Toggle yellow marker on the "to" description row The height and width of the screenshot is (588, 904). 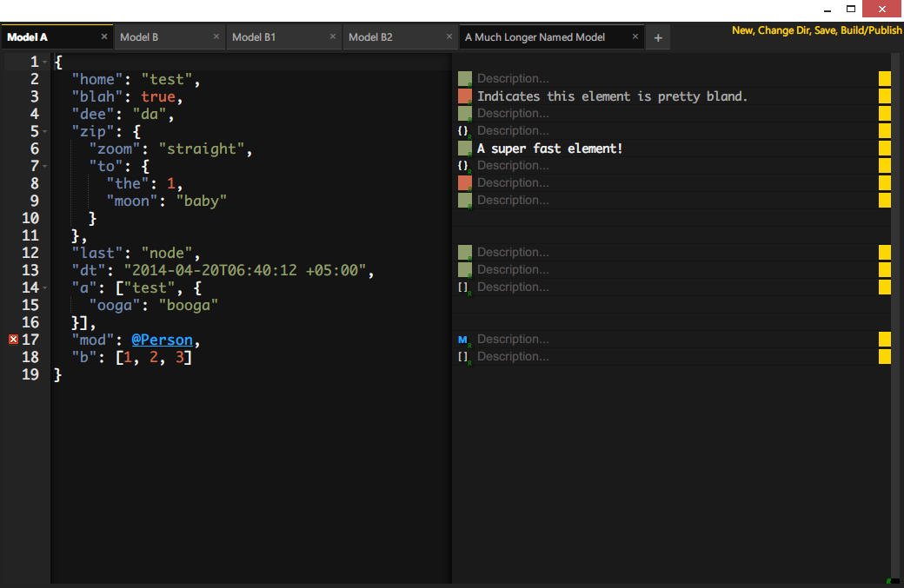(x=884, y=165)
